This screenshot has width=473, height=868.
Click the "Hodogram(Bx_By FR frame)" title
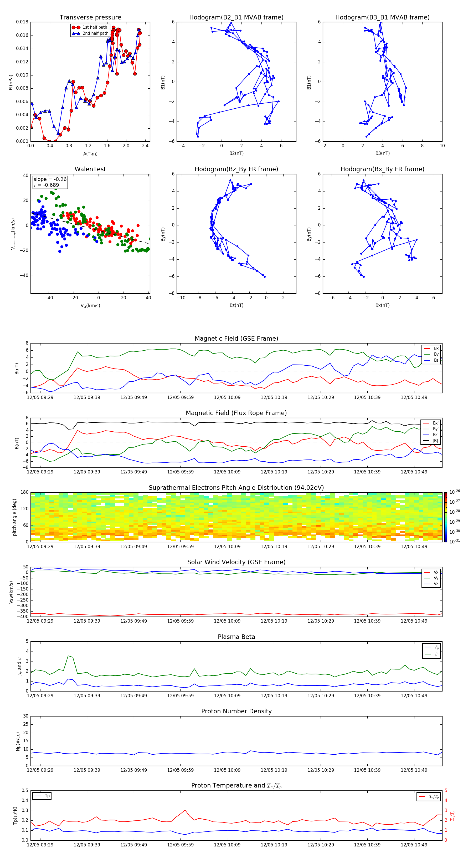tap(382, 169)
